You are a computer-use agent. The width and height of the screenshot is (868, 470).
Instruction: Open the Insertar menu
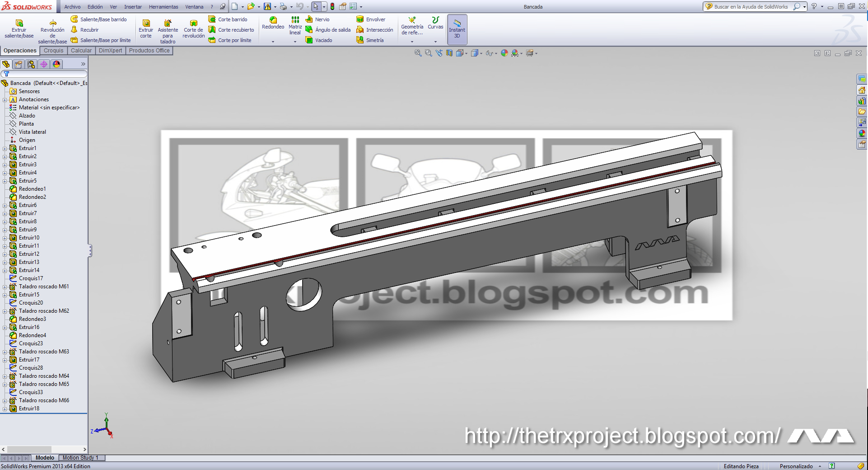[133, 7]
